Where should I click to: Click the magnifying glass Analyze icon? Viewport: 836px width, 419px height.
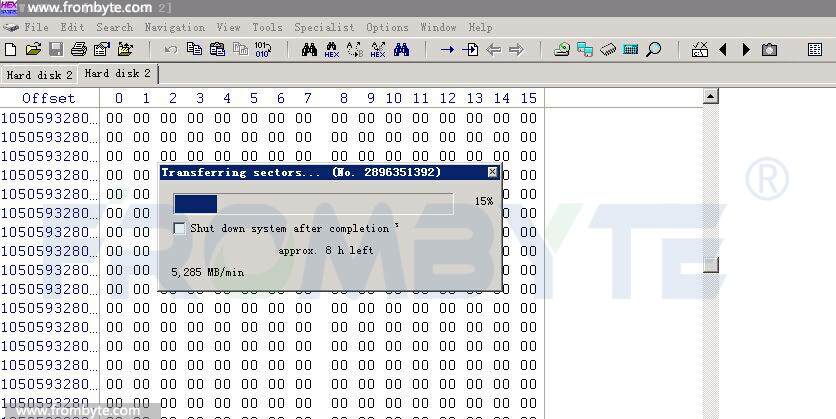[654, 50]
